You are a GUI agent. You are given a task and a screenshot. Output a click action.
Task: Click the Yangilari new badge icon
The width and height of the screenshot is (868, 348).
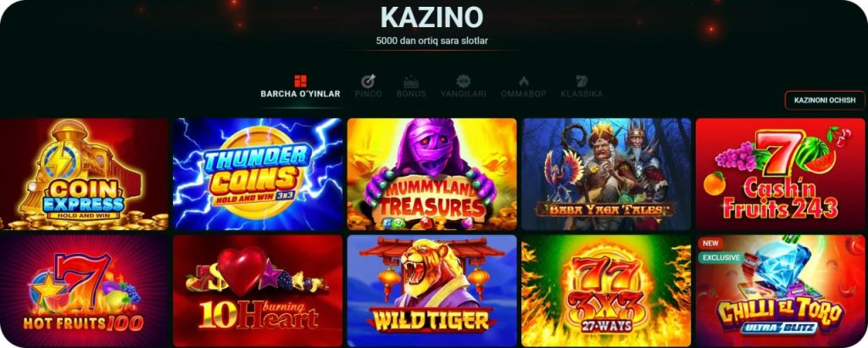464,81
